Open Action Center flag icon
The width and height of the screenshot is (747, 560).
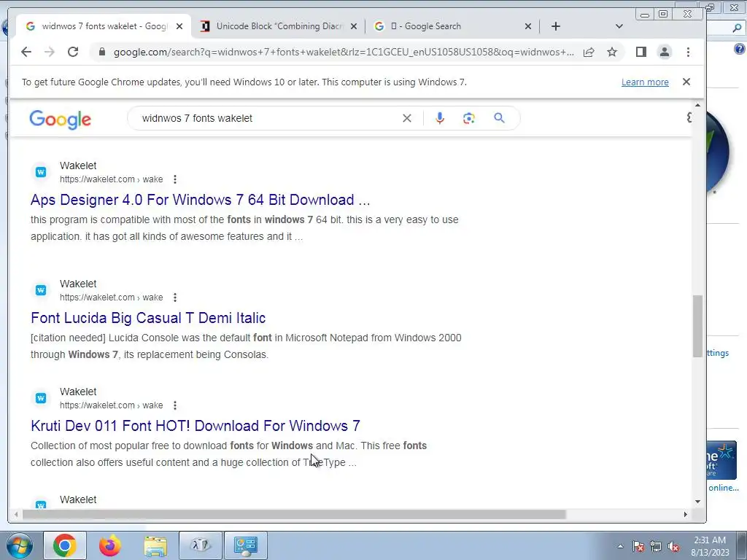pos(638,546)
